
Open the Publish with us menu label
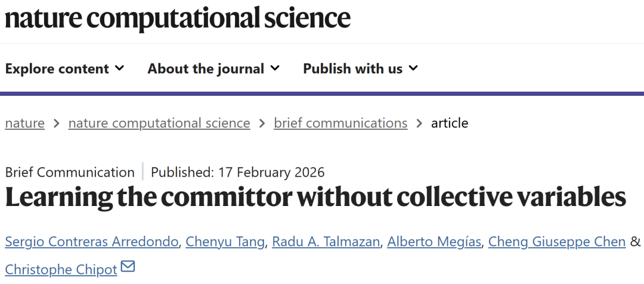click(352, 68)
